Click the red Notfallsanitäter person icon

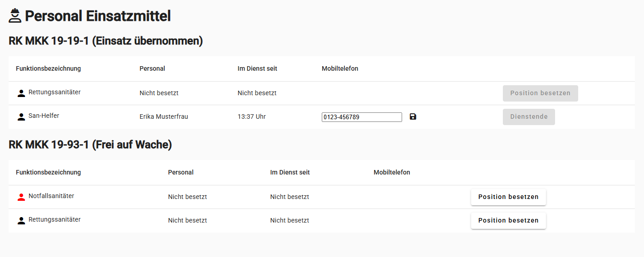[x=21, y=197]
